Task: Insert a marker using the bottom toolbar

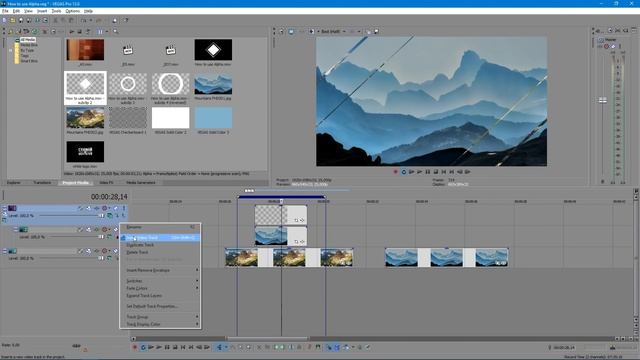Action: pyautogui.click(x=309, y=347)
